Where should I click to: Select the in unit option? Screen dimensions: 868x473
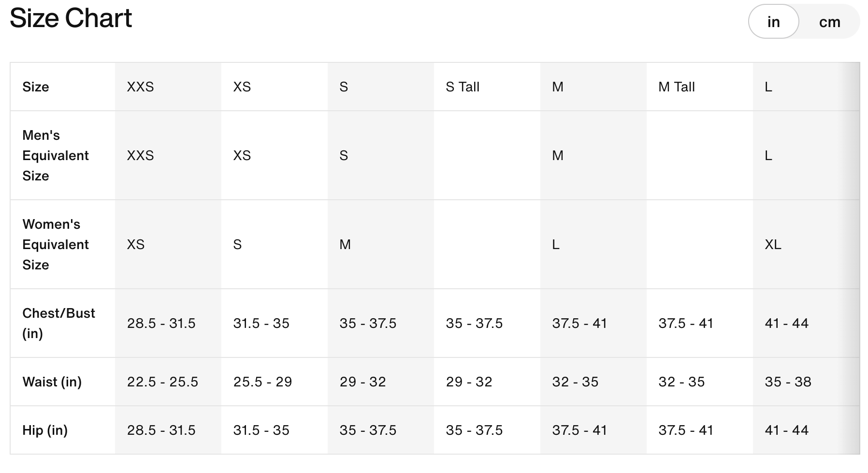pyautogui.click(x=773, y=22)
